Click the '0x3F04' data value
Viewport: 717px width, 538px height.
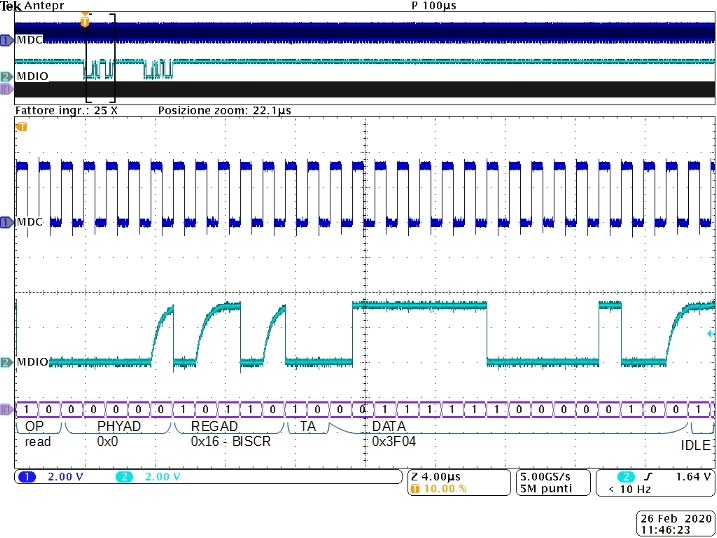[394, 442]
